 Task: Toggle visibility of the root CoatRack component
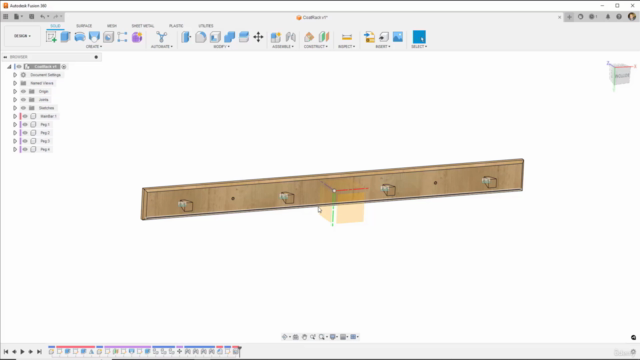(x=19, y=67)
